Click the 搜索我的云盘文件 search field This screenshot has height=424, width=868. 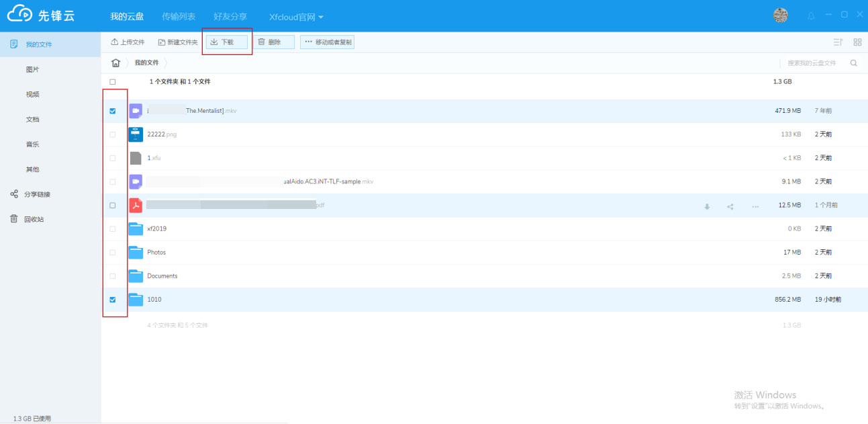(812, 63)
